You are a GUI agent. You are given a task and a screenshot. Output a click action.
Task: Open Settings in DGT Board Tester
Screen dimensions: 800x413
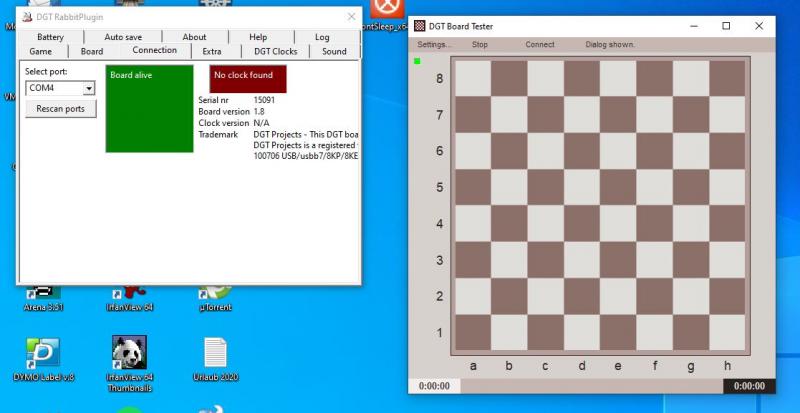(x=434, y=45)
